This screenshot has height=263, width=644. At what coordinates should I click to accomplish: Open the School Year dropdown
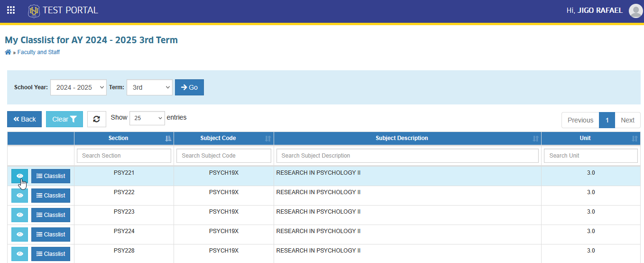coord(79,87)
